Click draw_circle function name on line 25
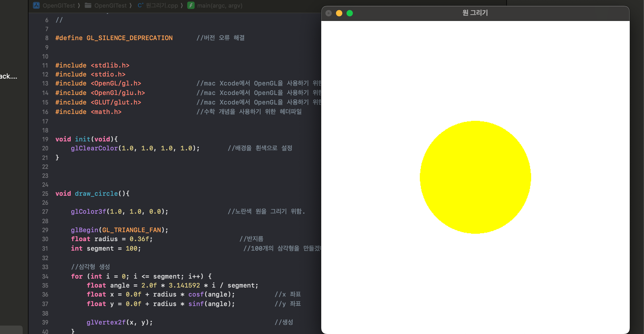The width and height of the screenshot is (644, 334). (x=96, y=194)
